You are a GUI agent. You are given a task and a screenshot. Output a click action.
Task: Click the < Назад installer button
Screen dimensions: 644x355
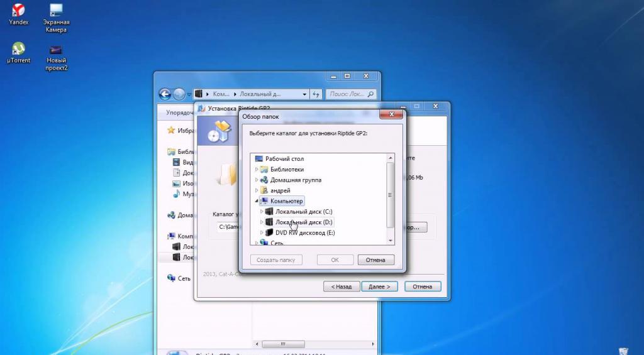[x=341, y=287]
